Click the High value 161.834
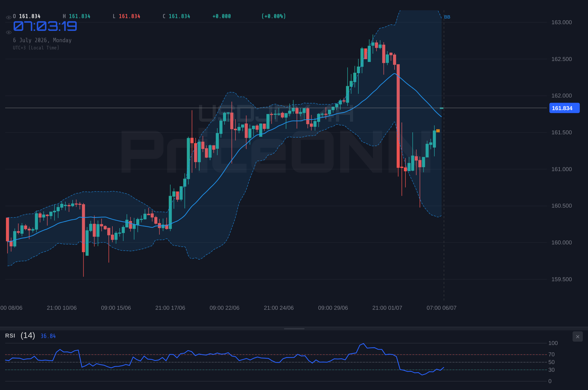 [79, 16]
